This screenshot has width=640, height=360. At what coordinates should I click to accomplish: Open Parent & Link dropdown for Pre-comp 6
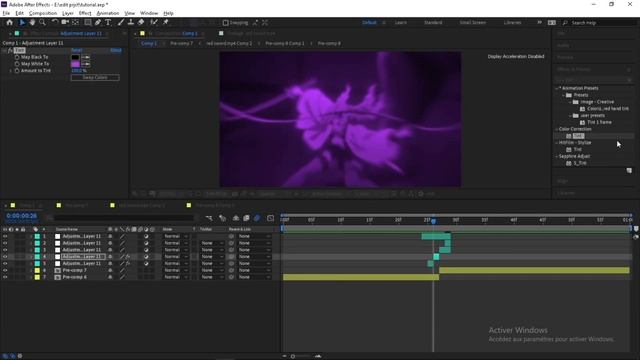(254, 277)
